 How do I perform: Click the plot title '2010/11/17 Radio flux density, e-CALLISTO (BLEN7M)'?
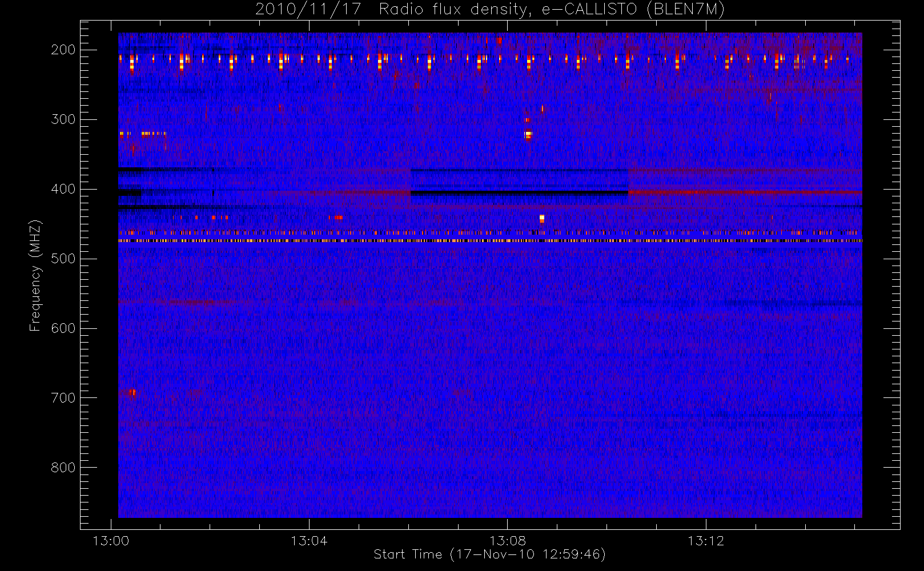coord(490,9)
